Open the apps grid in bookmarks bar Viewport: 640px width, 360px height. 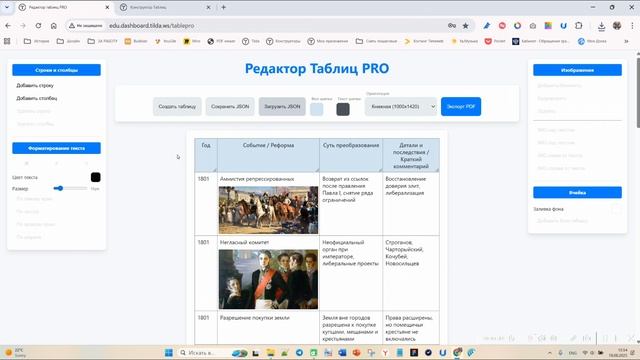[x=7, y=41]
